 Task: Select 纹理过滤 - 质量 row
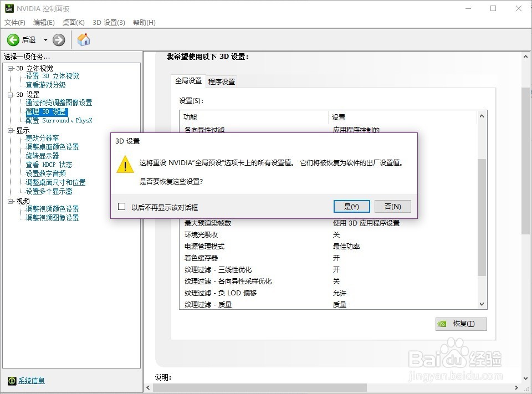point(328,304)
